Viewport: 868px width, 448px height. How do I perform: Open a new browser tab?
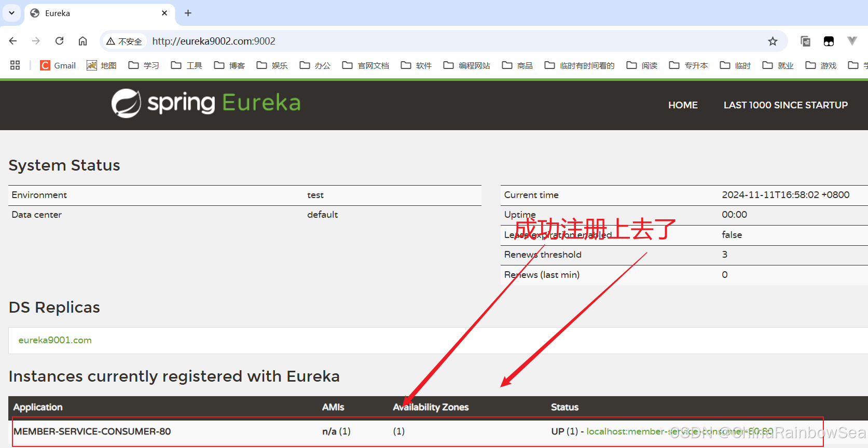[x=188, y=13]
